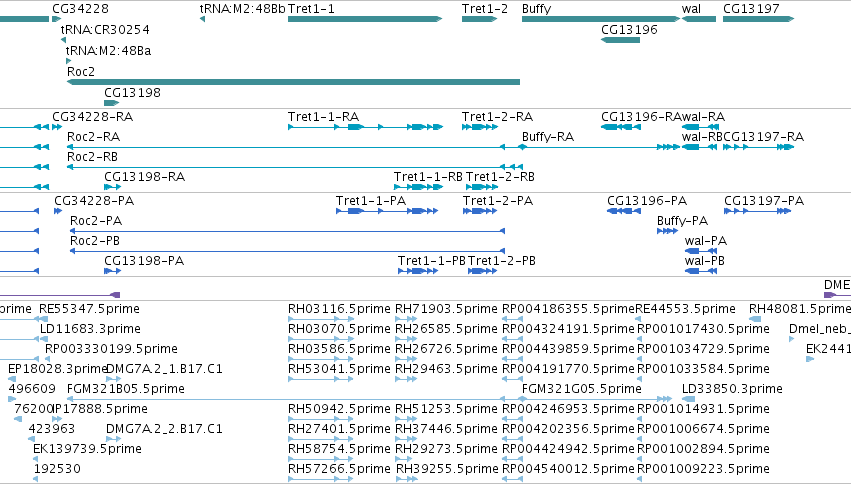851x484 pixels.
Task: Select the CG13197-RA transcript label
Action: 763,137
